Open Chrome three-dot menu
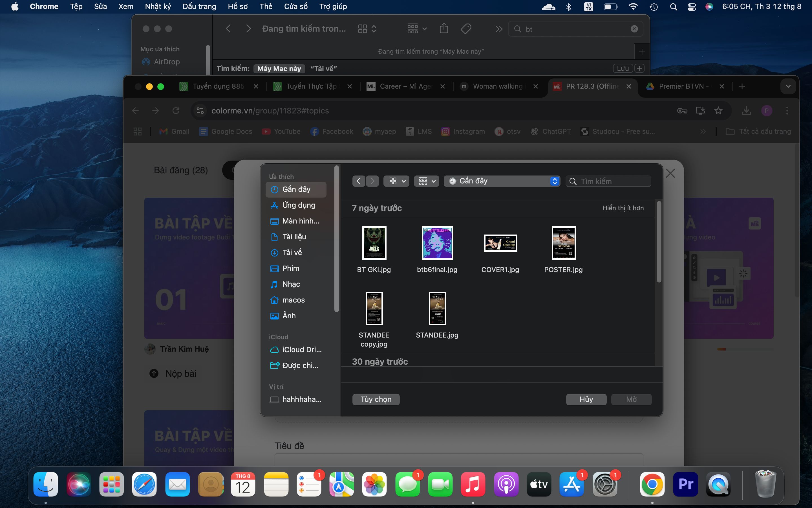 click(787, 111)
